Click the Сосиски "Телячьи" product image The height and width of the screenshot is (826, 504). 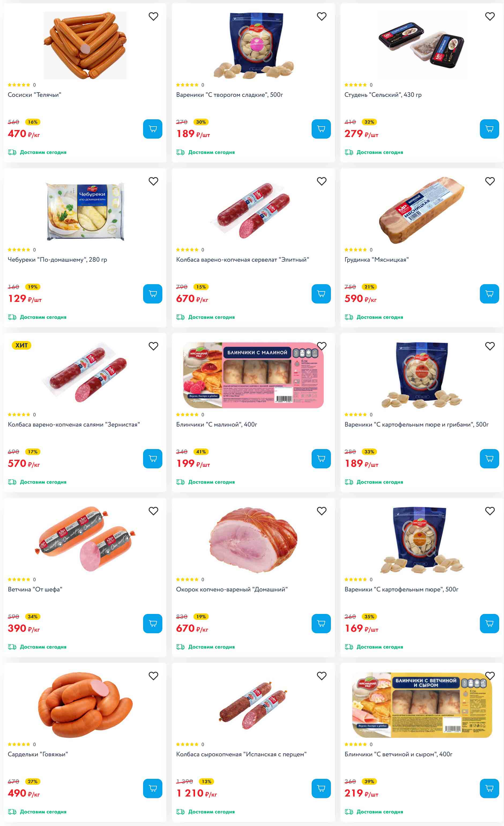(85, 45)
